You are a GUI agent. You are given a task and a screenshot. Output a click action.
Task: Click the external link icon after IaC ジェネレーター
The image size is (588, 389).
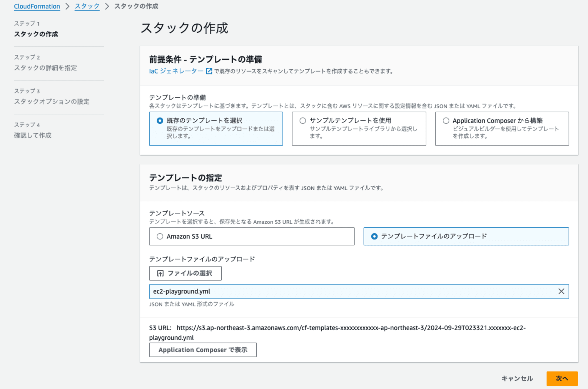click(x=209, y=71)
